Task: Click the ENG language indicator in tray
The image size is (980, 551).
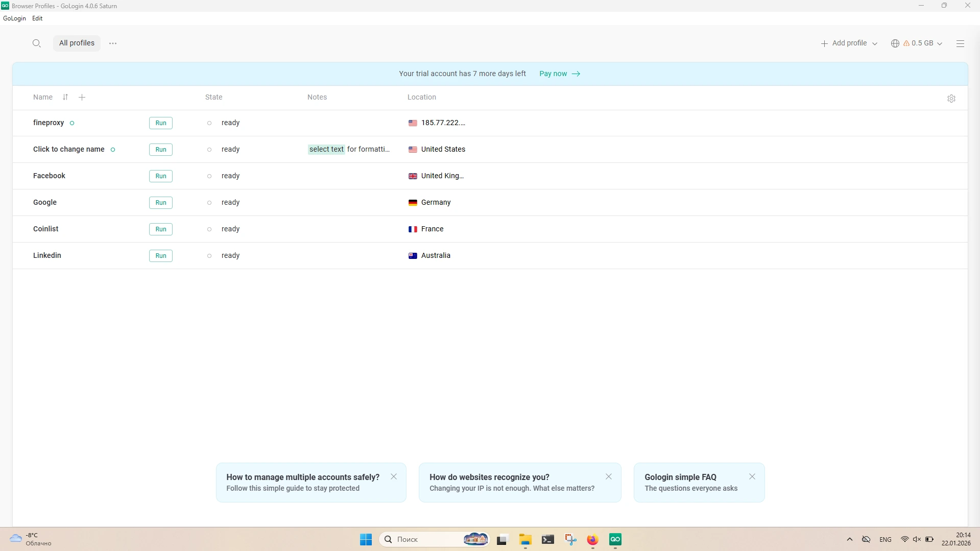Action: [886, 540]
